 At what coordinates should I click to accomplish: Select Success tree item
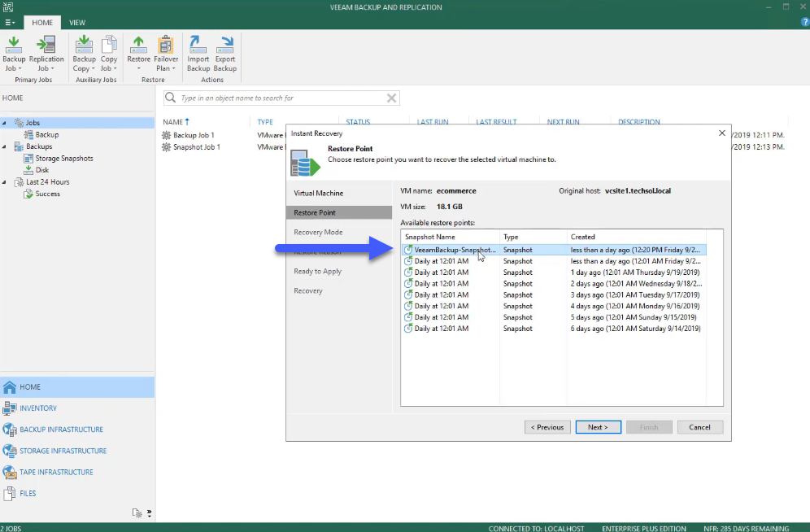click(47, 194)
